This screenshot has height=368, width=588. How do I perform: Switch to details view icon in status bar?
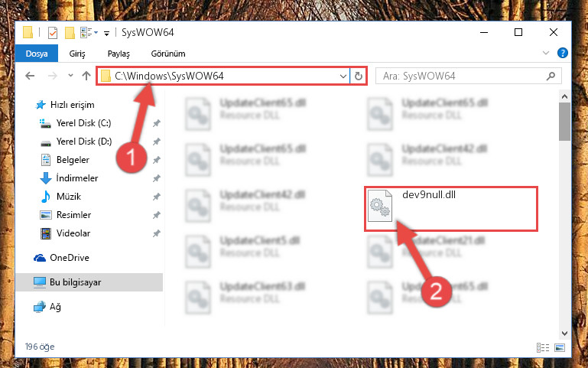pos(543,348)
